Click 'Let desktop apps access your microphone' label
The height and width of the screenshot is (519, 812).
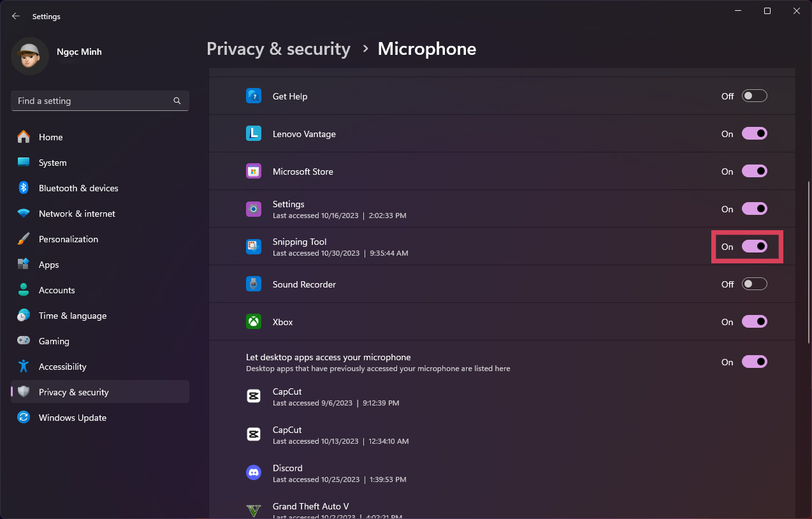click(328, 357)
